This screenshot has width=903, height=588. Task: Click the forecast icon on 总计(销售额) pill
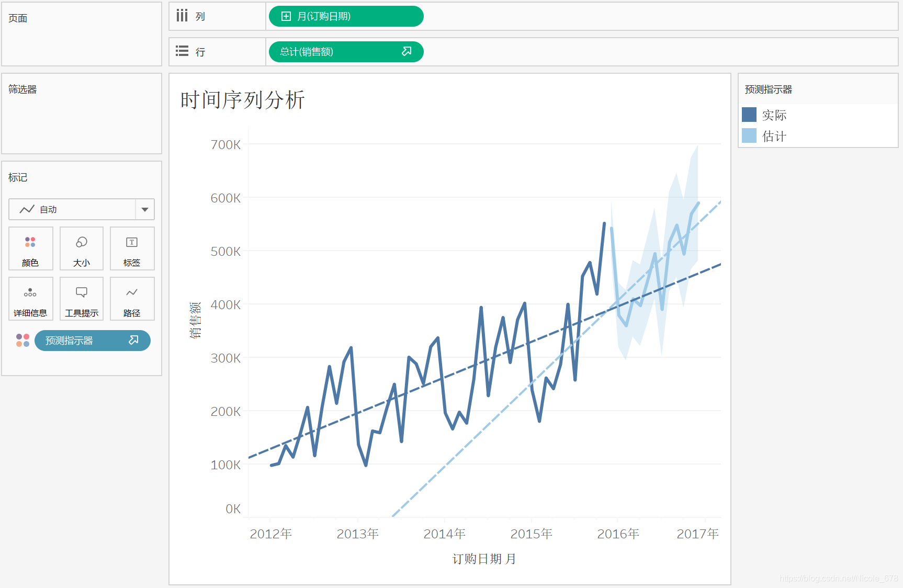407,51
